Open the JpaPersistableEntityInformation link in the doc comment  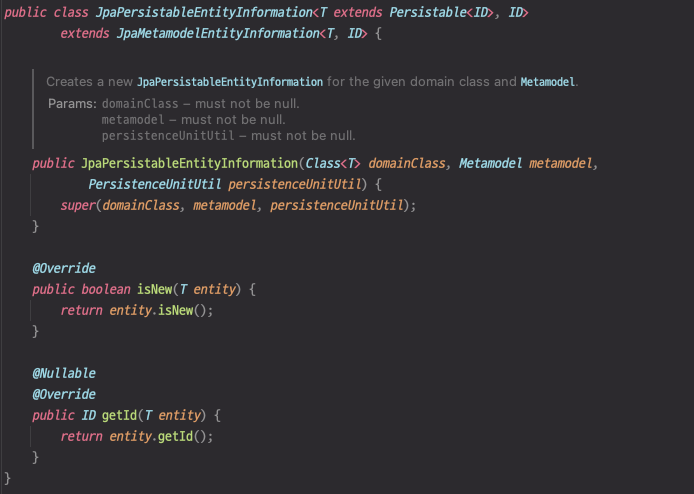[230, 82]
